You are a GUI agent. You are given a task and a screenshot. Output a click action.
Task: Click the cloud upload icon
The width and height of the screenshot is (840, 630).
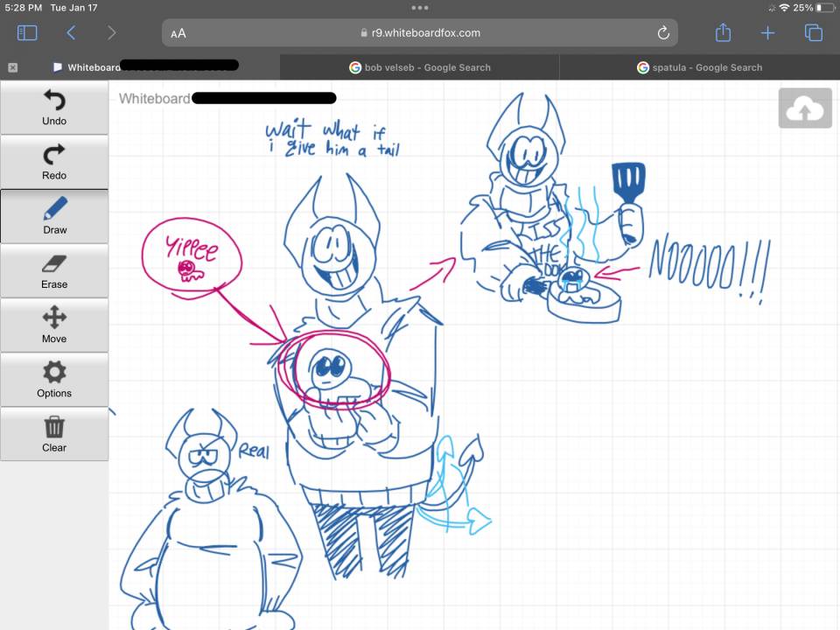[805, 109]
